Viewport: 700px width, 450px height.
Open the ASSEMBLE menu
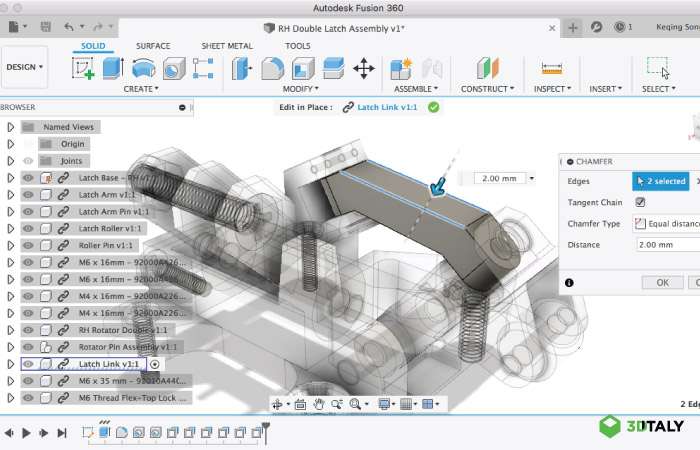coord(416,89)
